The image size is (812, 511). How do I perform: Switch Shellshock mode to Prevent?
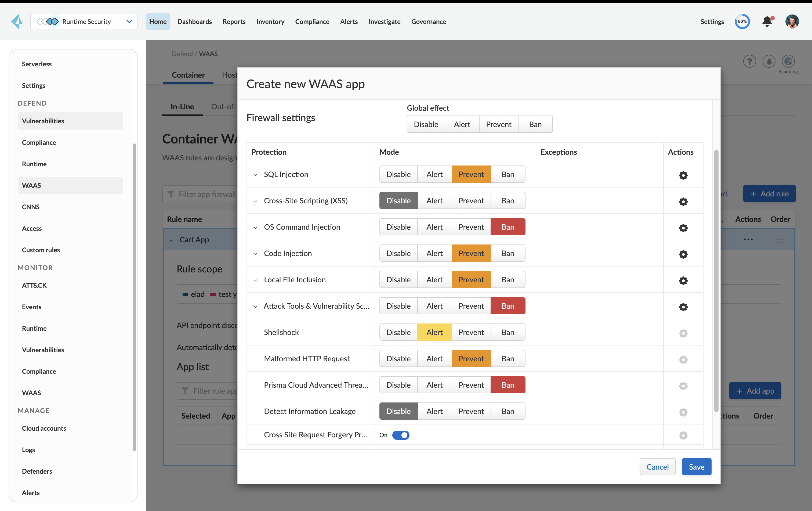tap(471, 332)
